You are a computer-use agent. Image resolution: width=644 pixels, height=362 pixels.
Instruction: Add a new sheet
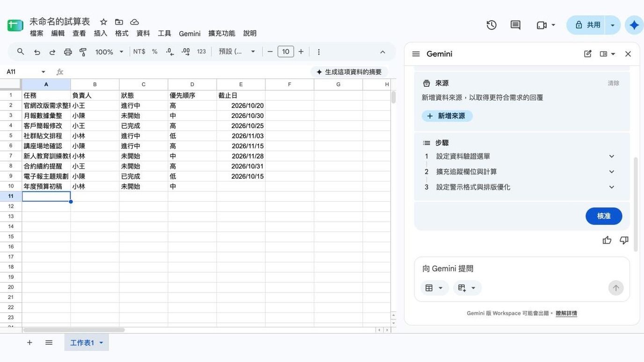(29, 343)
